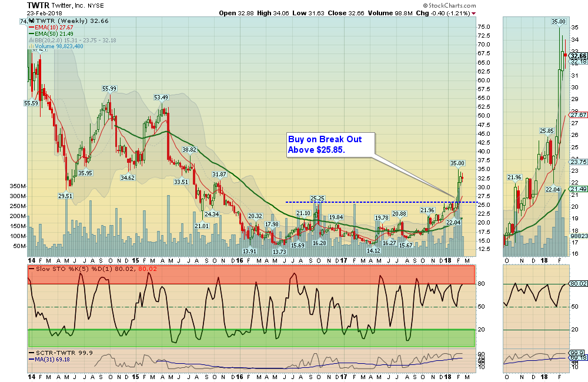Click the 55.99 peak price label
Image resolution: width=588 pixels, height=382 pixels.
point(109,89)
